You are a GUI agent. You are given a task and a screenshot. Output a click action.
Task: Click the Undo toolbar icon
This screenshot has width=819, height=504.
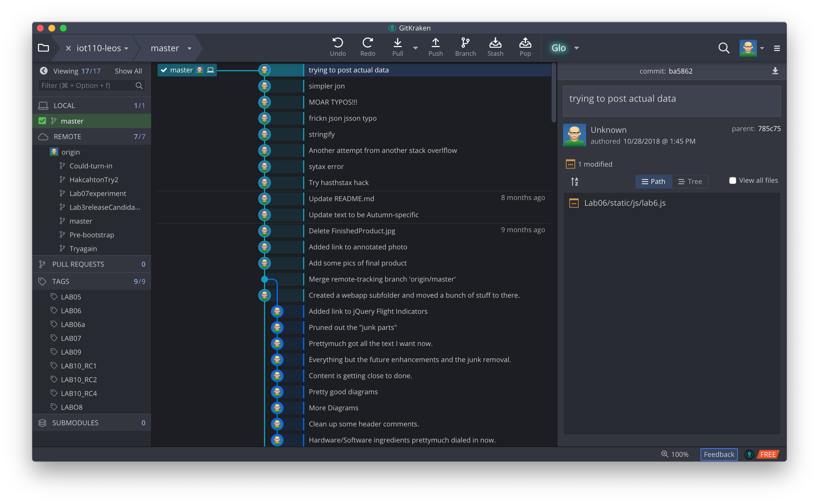[x=338, y=43]
